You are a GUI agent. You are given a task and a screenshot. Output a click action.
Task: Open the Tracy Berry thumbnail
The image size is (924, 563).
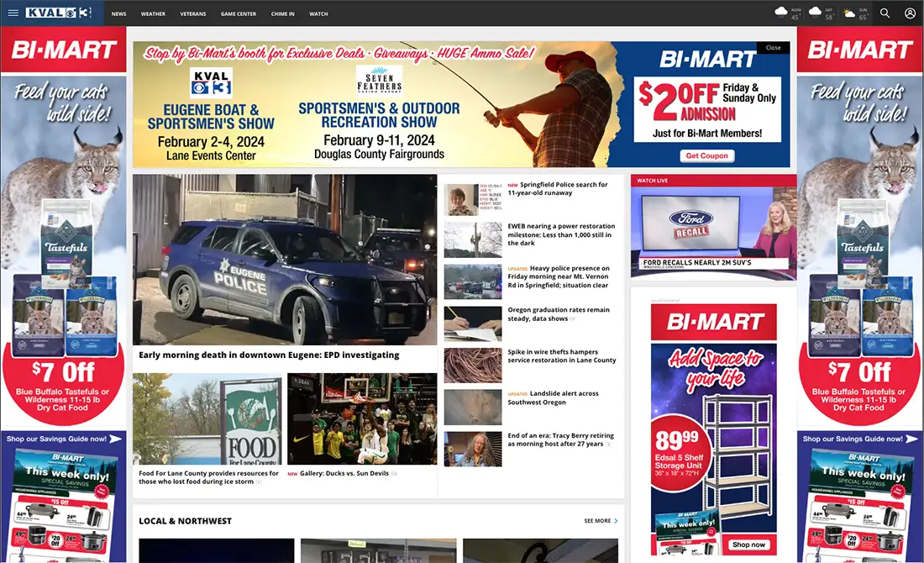tap(473, 450)
